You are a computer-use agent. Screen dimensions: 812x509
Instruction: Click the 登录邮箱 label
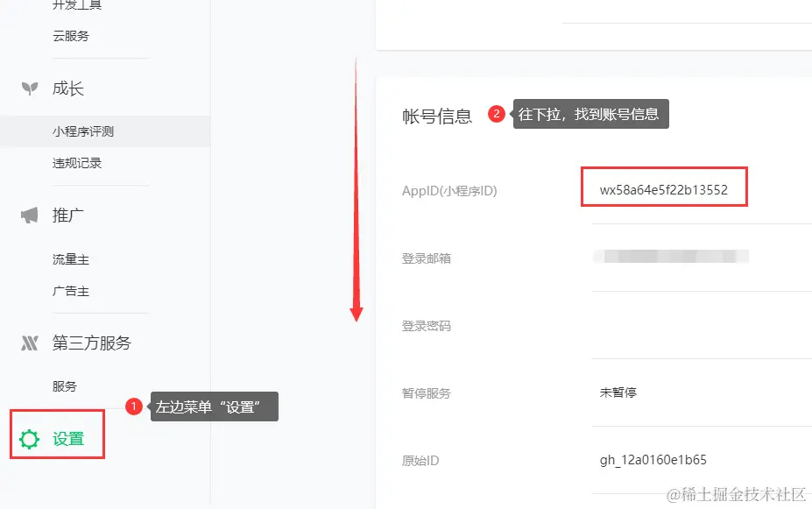tap(427, 258)
